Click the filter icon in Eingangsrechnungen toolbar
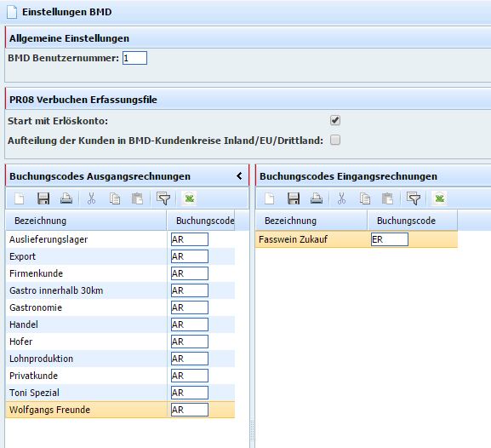The height and width of the screenshot is (448, 491). point(414,198)
